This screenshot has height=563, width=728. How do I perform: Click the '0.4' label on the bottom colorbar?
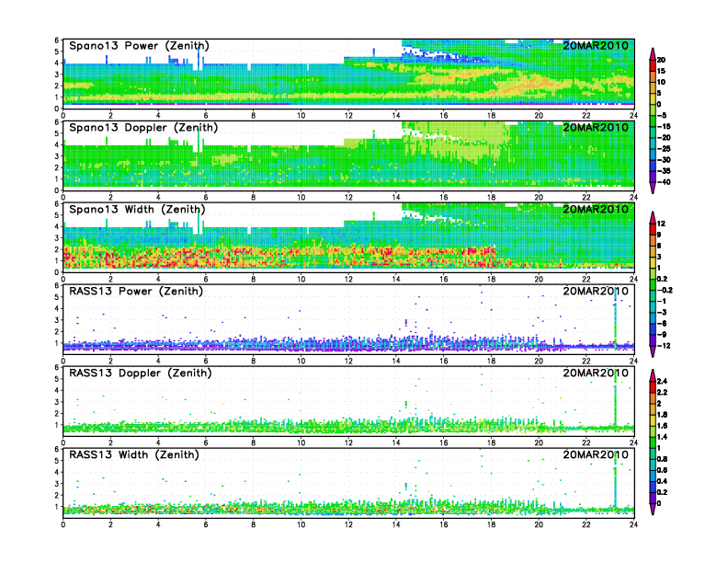point(662,481)
